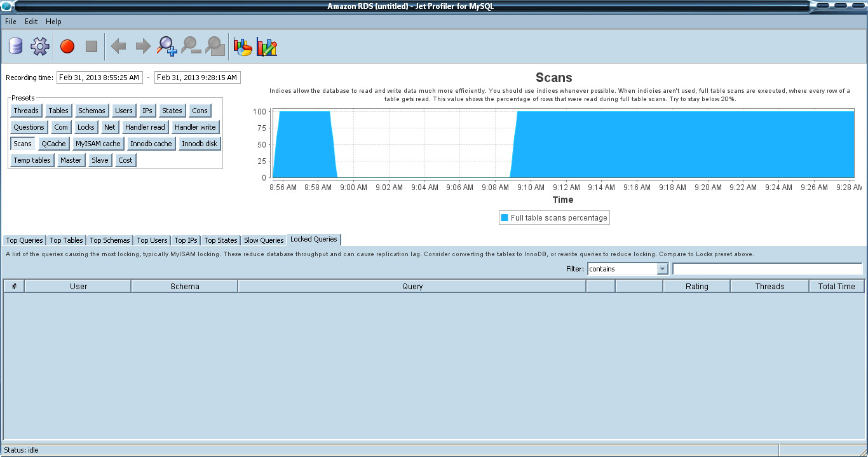
Task: Open the File menu
Action: [x=10, y=22]
